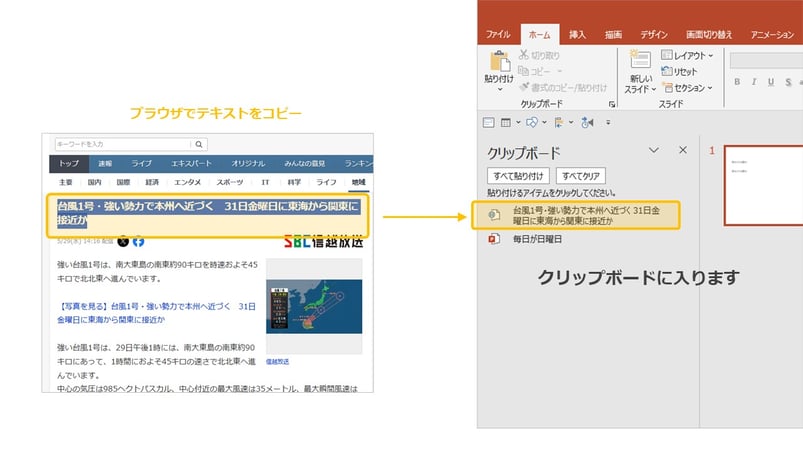Select the 主要 category in the browser

[x=66, y=182]
